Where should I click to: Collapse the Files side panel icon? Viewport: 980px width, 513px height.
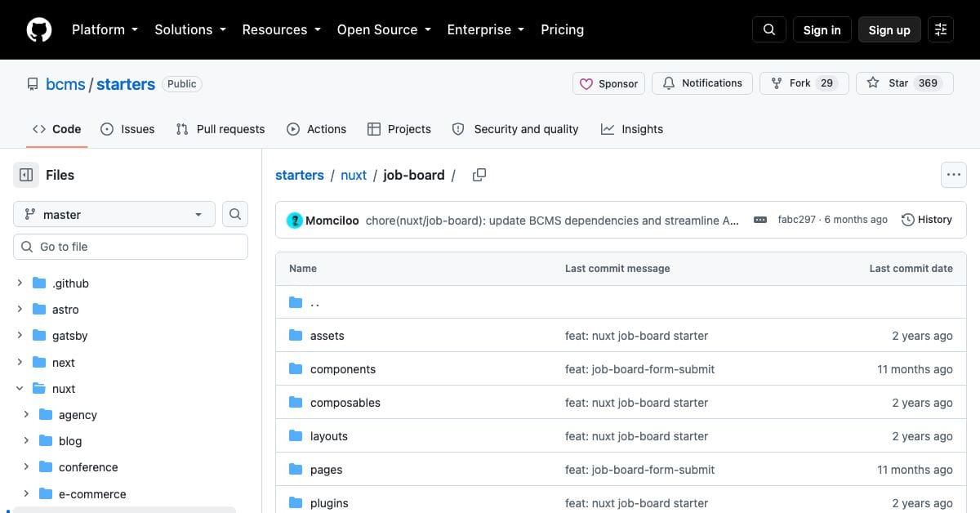click(x=26, y=175)
